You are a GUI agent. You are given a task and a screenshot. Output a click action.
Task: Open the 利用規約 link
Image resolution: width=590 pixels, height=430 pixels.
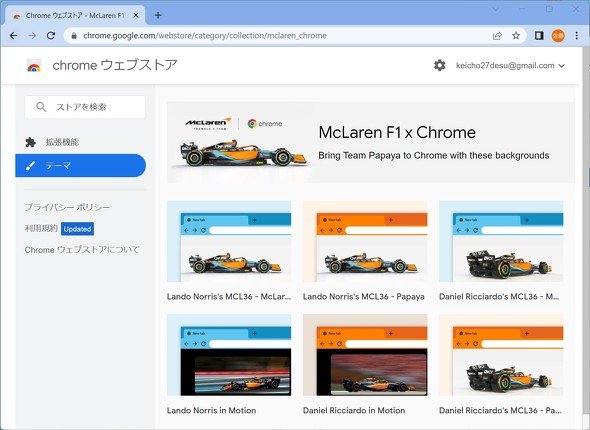[41, 228]
